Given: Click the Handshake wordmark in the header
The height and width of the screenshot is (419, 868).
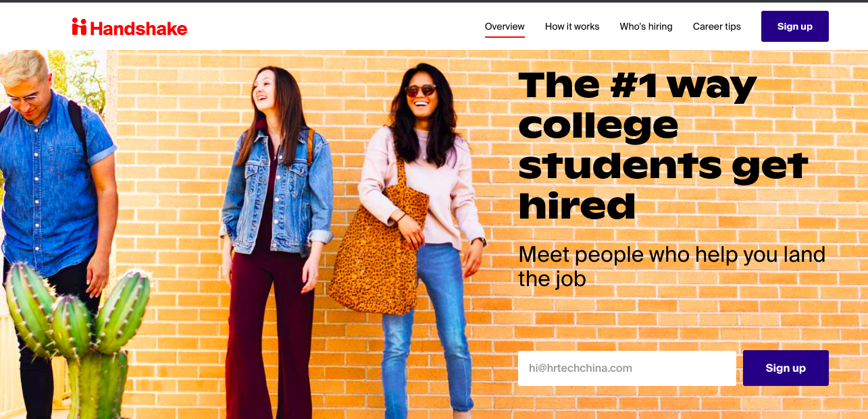Looking at the screenshot, I should (138, 28).
